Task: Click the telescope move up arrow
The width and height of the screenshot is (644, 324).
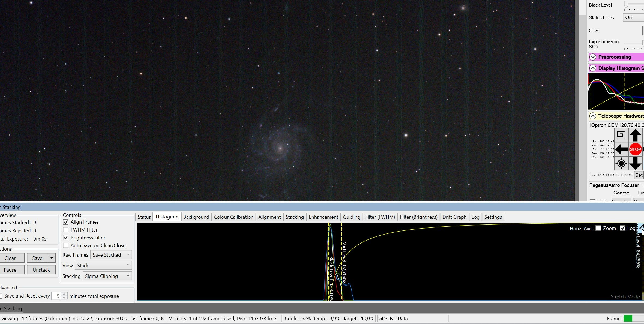Action: coord(635,135)
